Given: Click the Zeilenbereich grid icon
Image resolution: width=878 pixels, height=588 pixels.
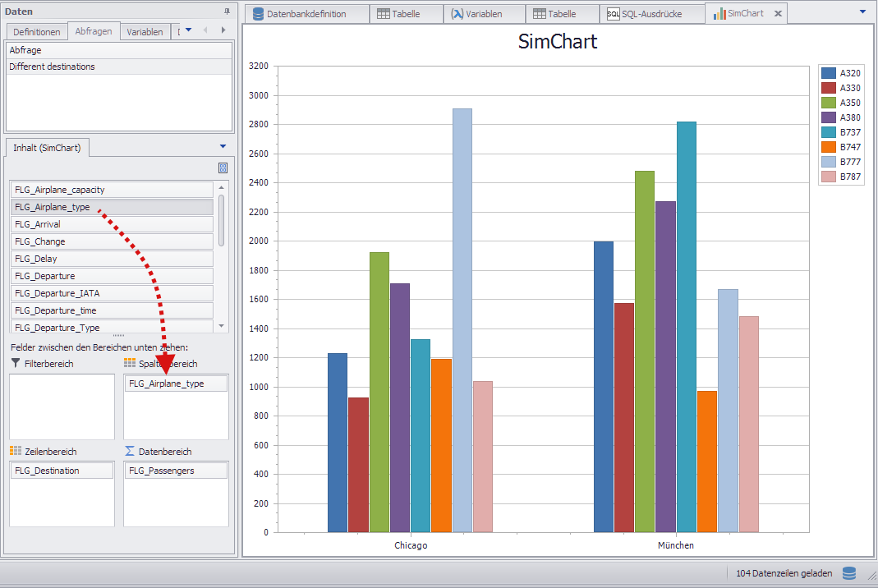Looking at the screenshot, I should 16,451.
